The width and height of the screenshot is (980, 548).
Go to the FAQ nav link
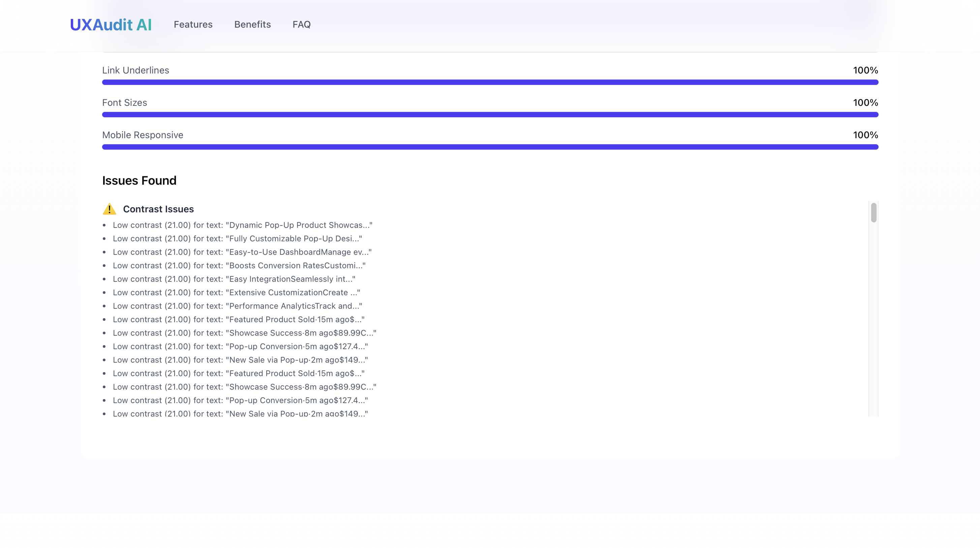(301, 24)
